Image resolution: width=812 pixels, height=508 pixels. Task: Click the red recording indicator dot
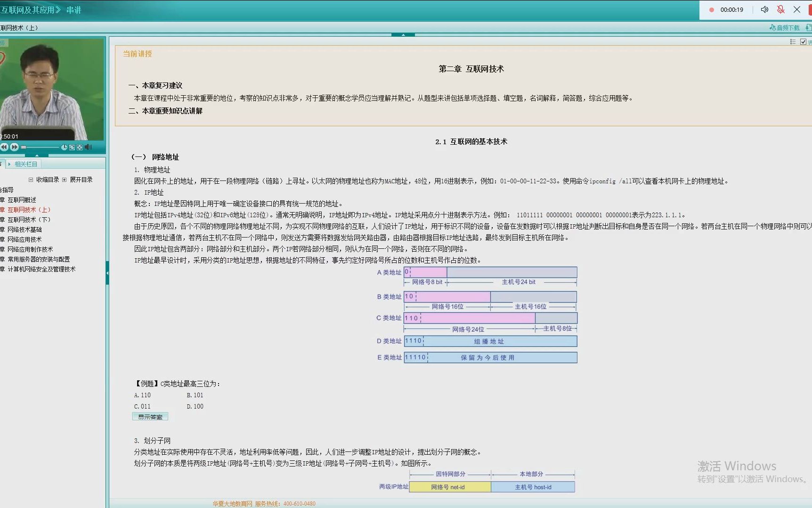click(x=712, y=10)
